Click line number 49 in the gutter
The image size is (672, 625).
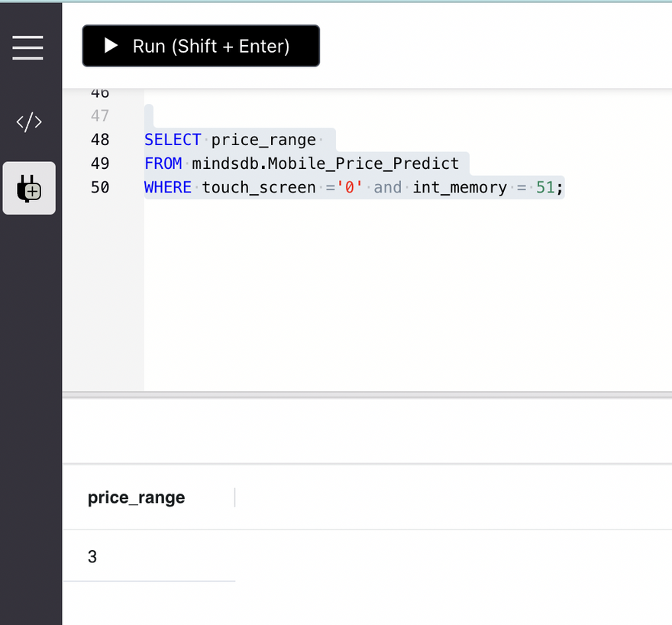[x=99, y=164]
